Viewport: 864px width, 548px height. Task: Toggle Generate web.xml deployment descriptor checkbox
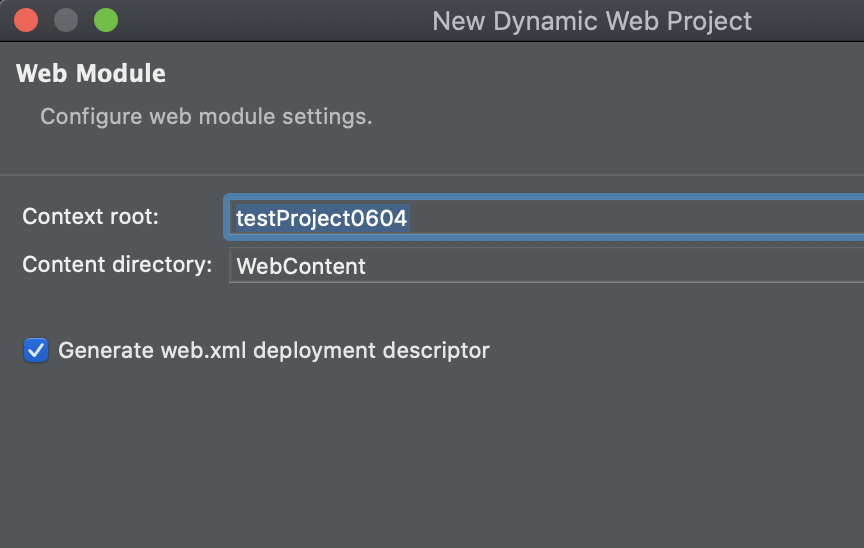(x=36, y=350)
